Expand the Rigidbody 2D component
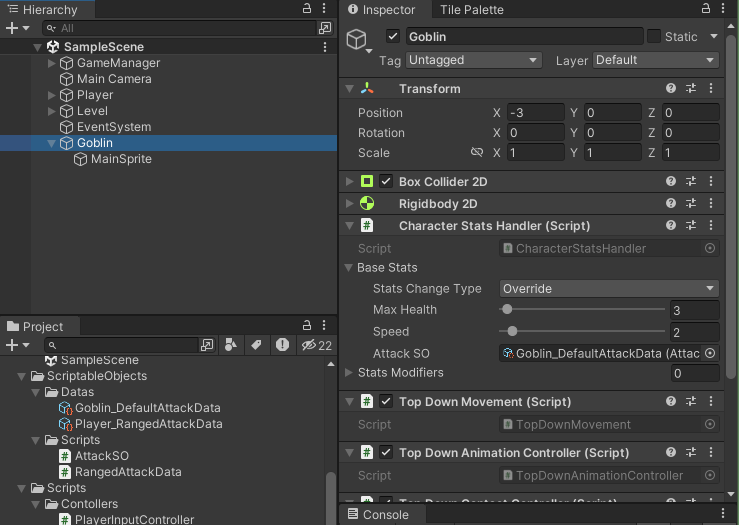 coord(350,204)
